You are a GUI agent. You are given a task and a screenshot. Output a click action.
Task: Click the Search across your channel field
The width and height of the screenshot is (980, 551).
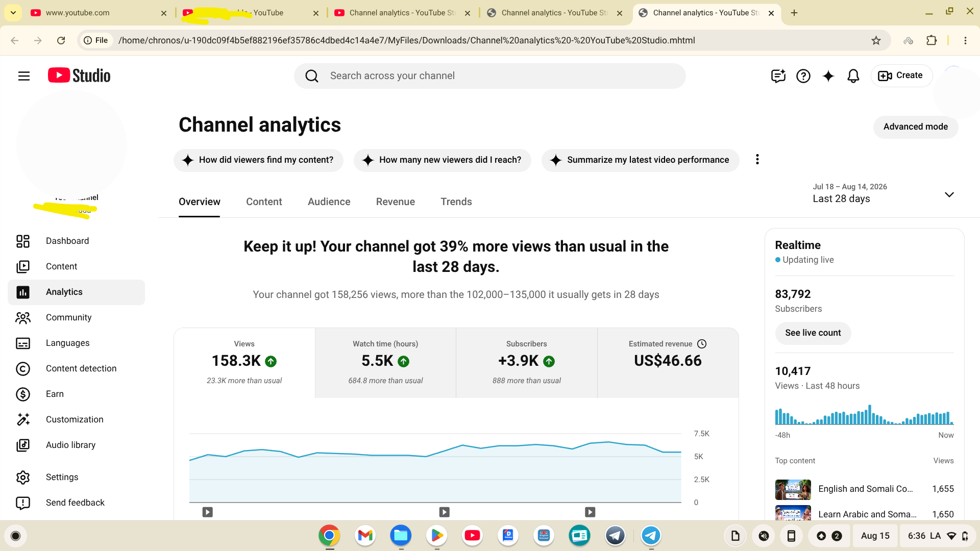pyautogui.click(x=490, y=76)
